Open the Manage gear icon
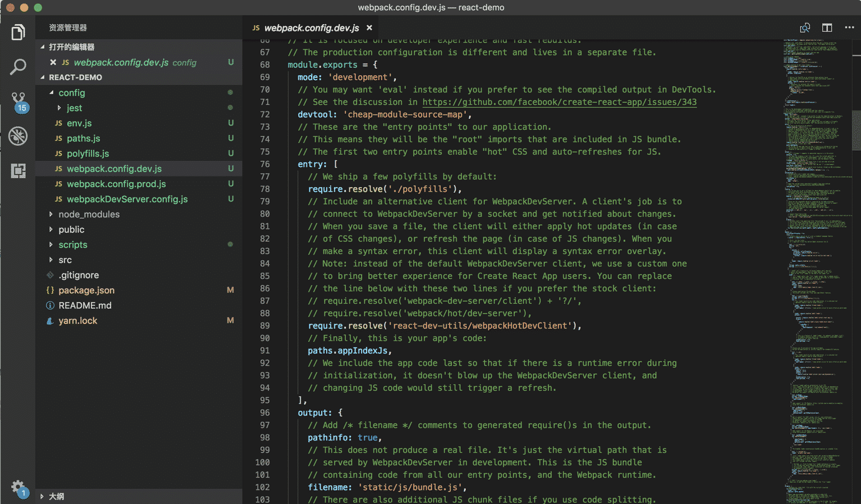 tap(18, 488)
